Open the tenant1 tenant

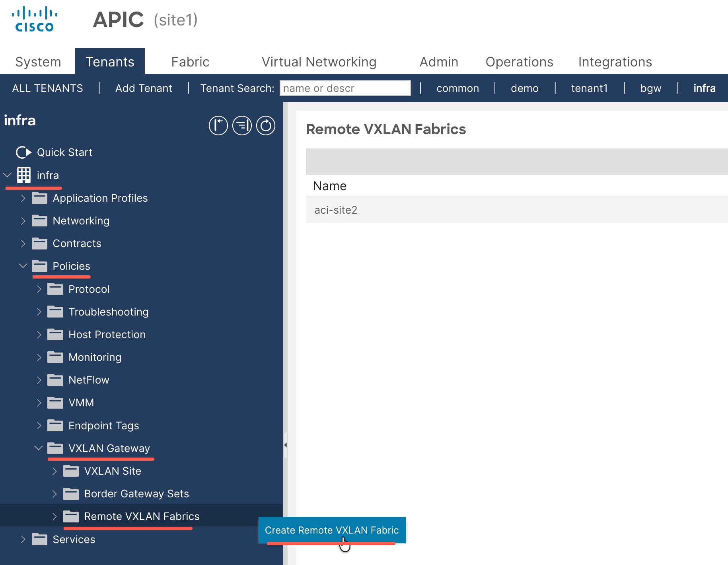[589, 88]
